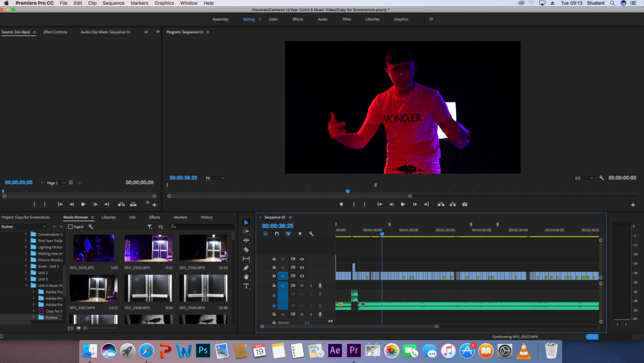
Task: Expand the Unit 2 folder
Action: [x=26, y=273]
